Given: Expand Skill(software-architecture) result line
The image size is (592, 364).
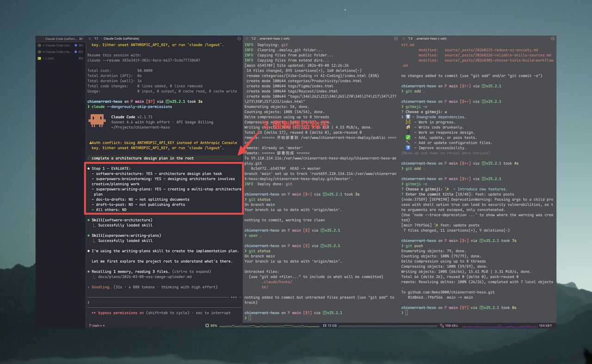Looking at the screenshot, I should point(122,220).
